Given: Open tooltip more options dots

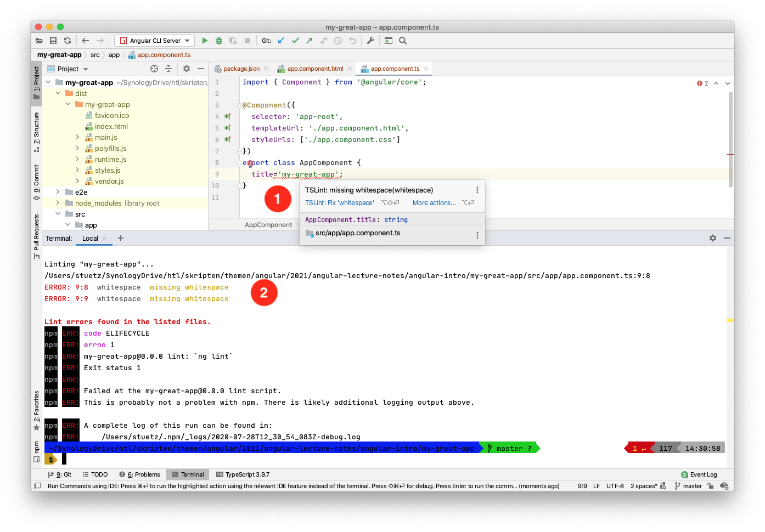Looking at the screenshot, I should [477, 190].
